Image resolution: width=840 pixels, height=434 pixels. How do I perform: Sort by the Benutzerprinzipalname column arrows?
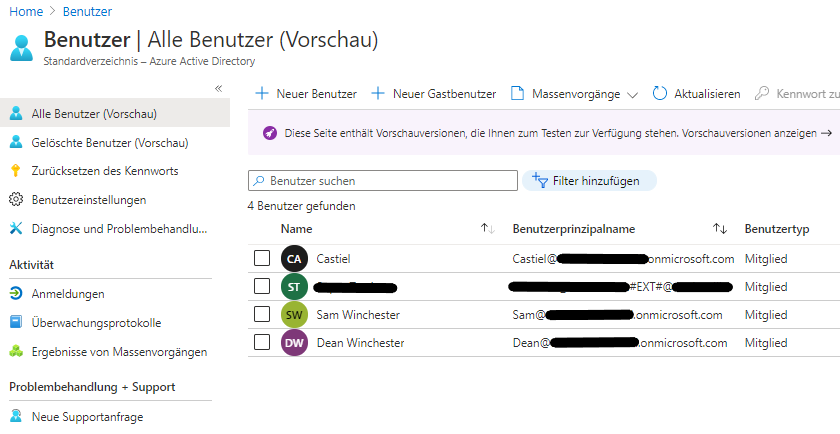(x=720, y=229)
